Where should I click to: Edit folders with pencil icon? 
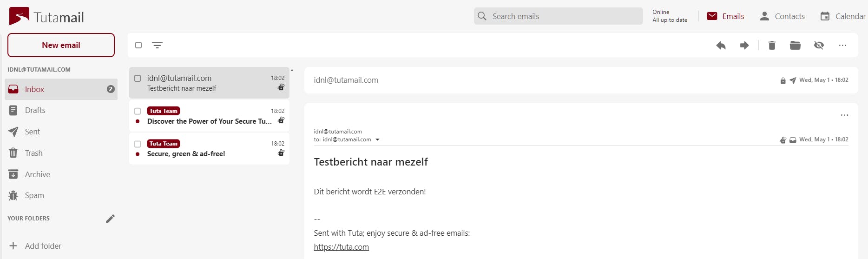(x=110, y=219)
